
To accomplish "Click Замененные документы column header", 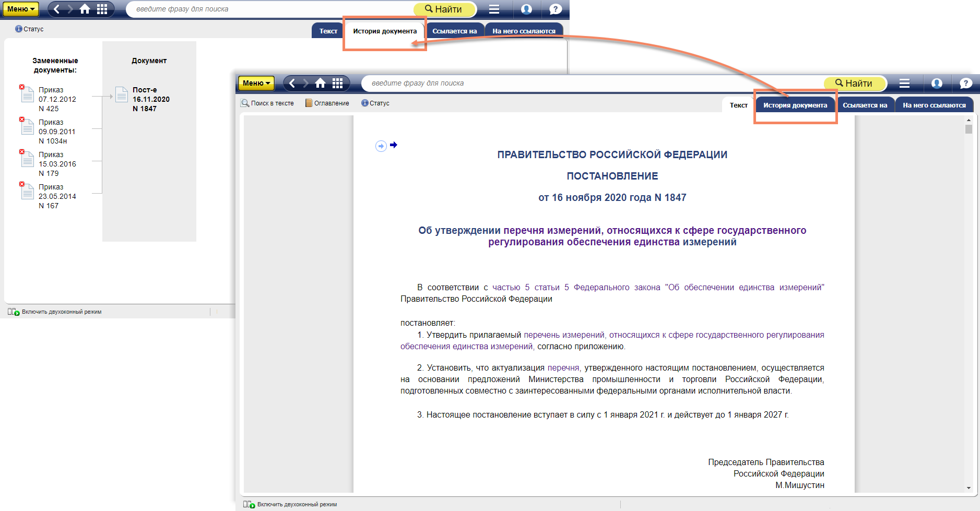I will pos(55,65).
